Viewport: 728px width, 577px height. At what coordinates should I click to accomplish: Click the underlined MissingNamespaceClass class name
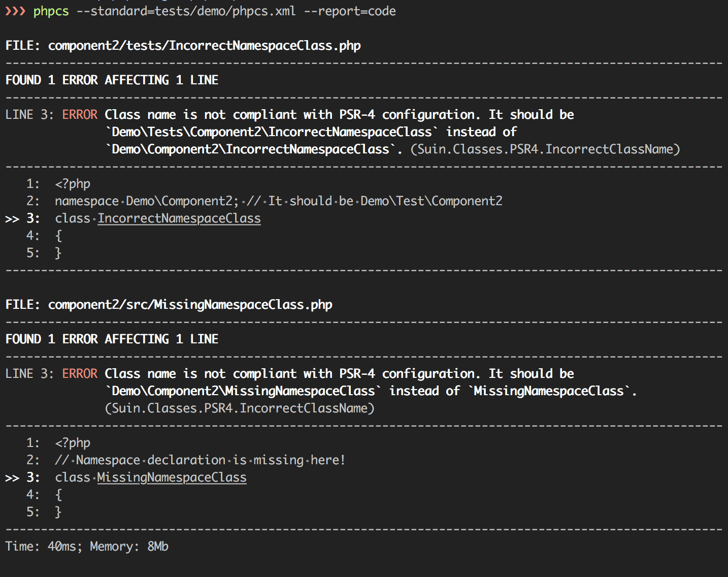pyautogui.click(x=172, y=477)
